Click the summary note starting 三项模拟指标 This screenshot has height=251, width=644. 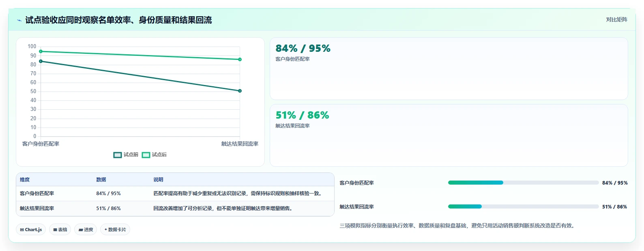point(458,226)
